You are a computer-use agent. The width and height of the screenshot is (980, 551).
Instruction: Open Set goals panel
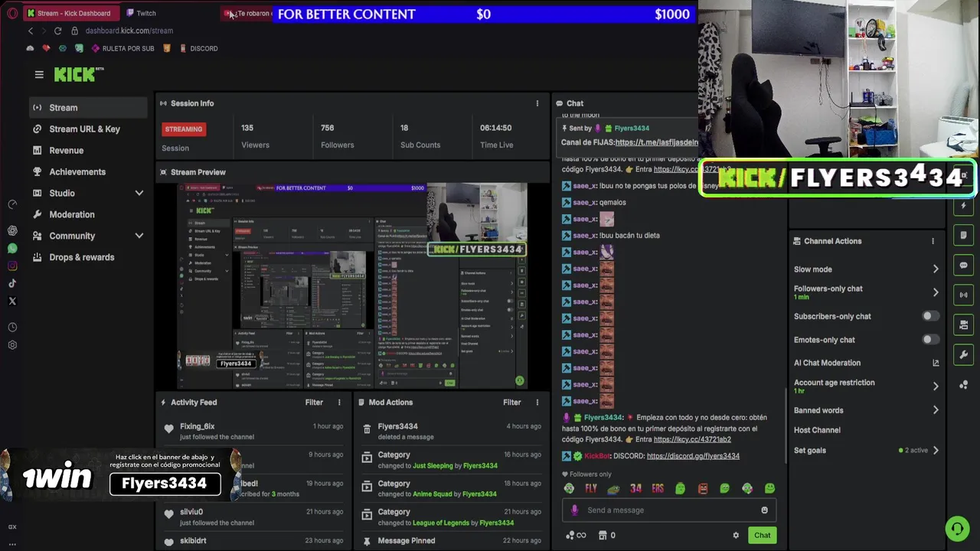click(866, 450)
